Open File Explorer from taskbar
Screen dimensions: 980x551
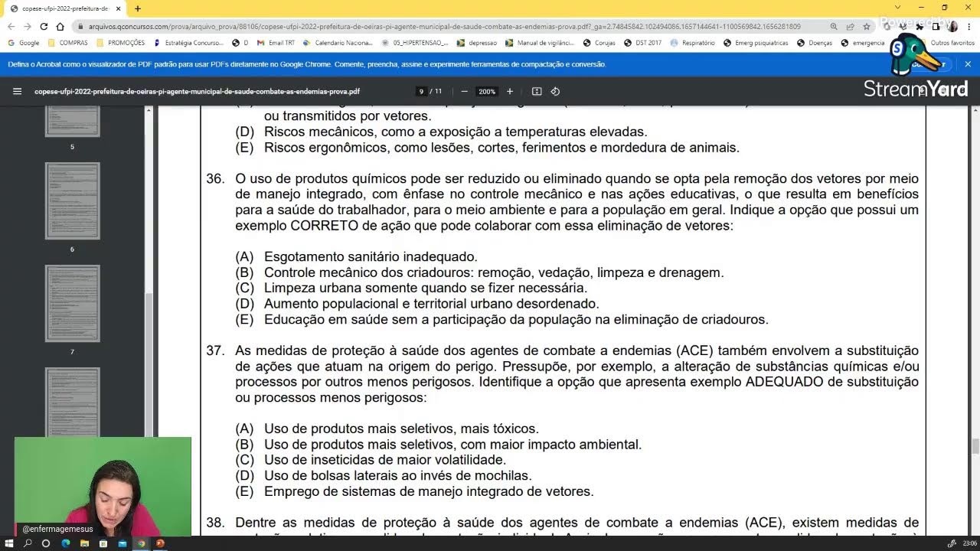pyautogui.click(x=83, y=543)
